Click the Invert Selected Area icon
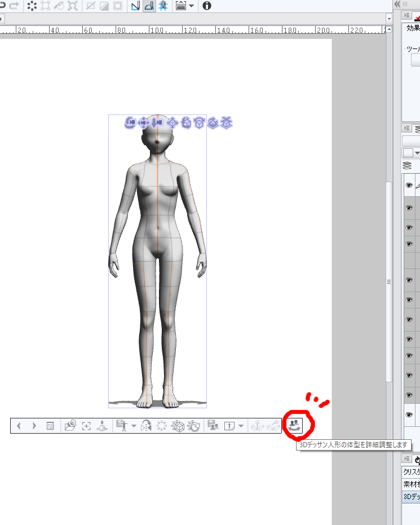This screenshot has width=420, height=525. click(104, 6)
